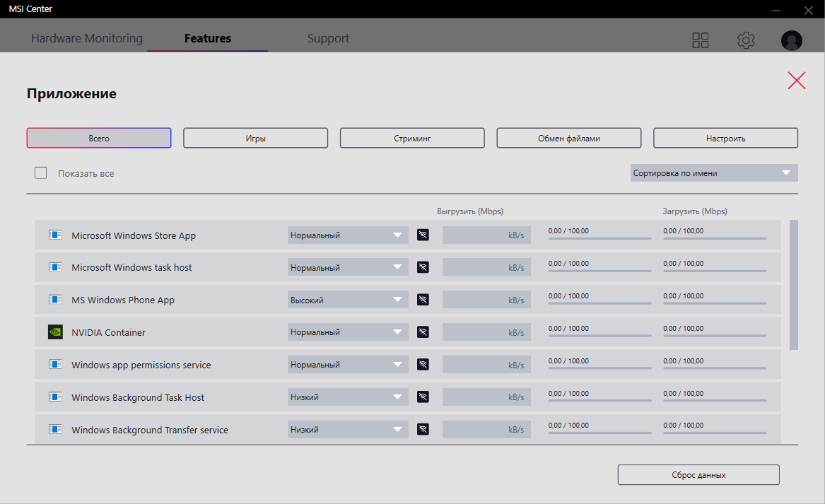Click download bar for MS Windows Phone App
The image size is (825, 504).
coord(715,303)
